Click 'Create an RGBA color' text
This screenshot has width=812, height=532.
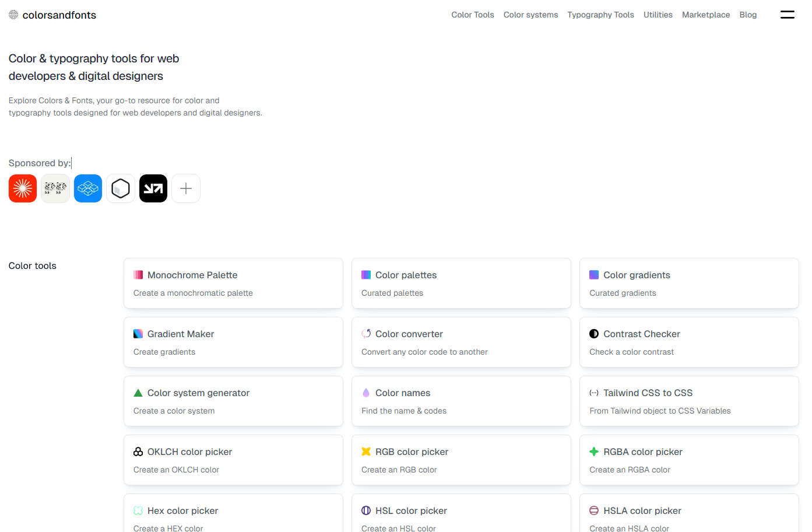pos(630,470)
